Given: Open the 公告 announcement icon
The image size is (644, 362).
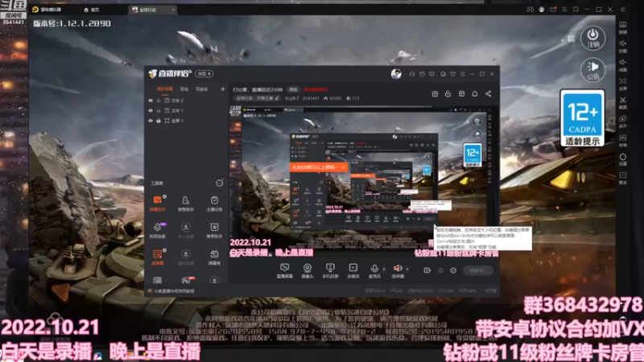Looking at the screenshot, I should (592, 70).
